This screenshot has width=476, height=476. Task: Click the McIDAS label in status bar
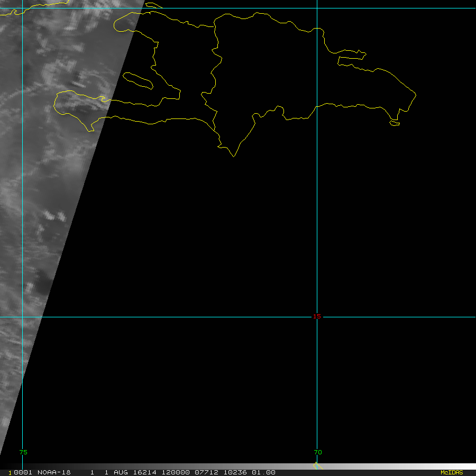coord(452,472)
